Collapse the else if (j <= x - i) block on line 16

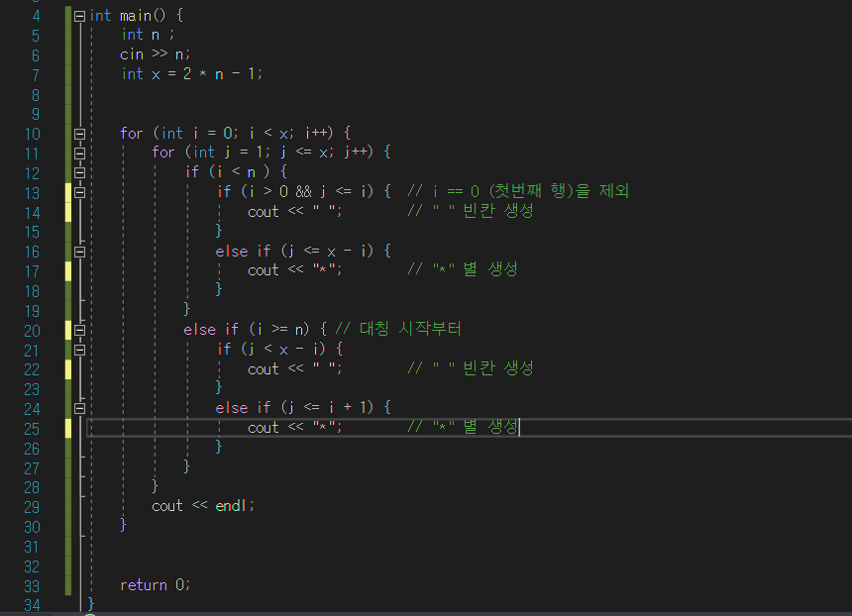(80, 253)
